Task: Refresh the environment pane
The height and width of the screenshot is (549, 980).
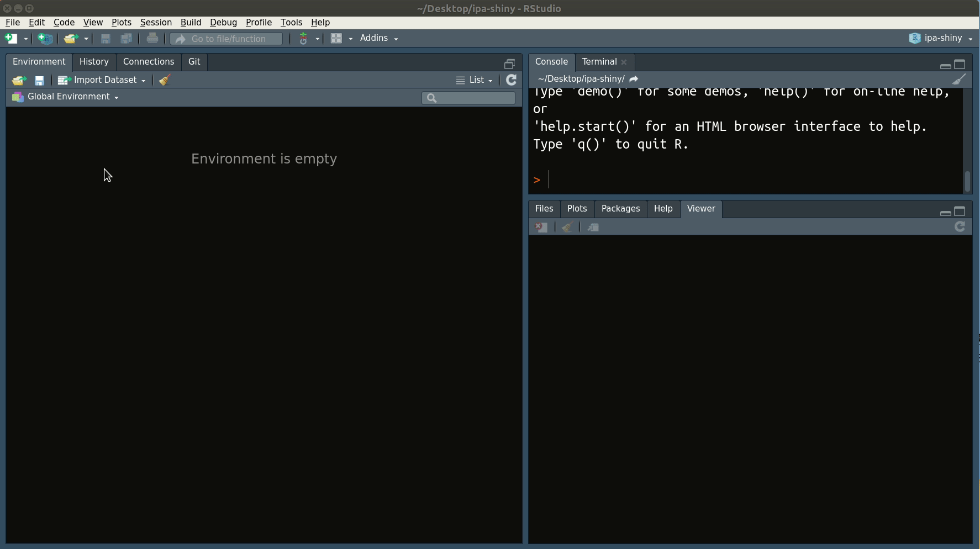Action: point(511,80)
